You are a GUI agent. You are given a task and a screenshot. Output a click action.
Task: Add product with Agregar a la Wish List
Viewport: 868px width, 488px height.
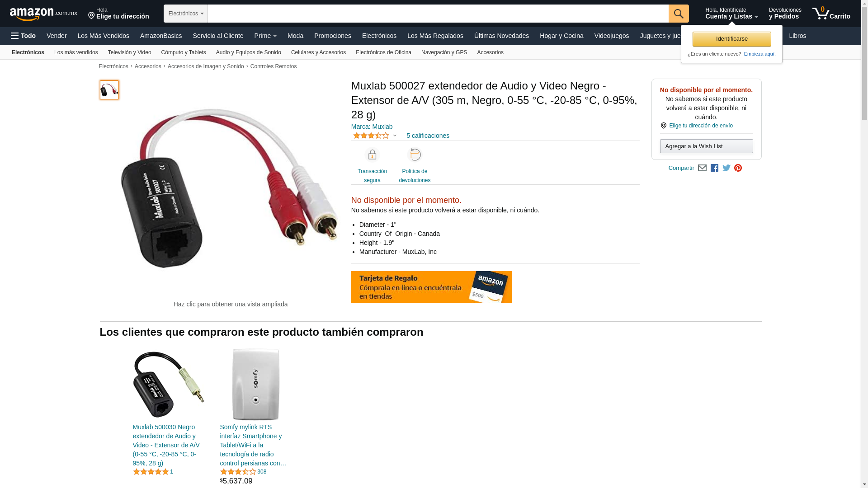pos(706,146)
